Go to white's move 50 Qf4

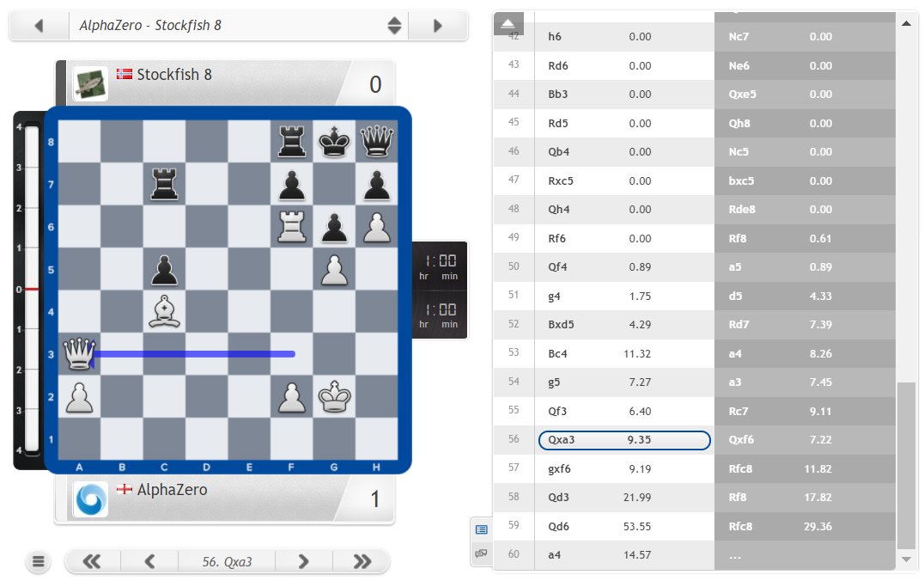click(624, 266)
